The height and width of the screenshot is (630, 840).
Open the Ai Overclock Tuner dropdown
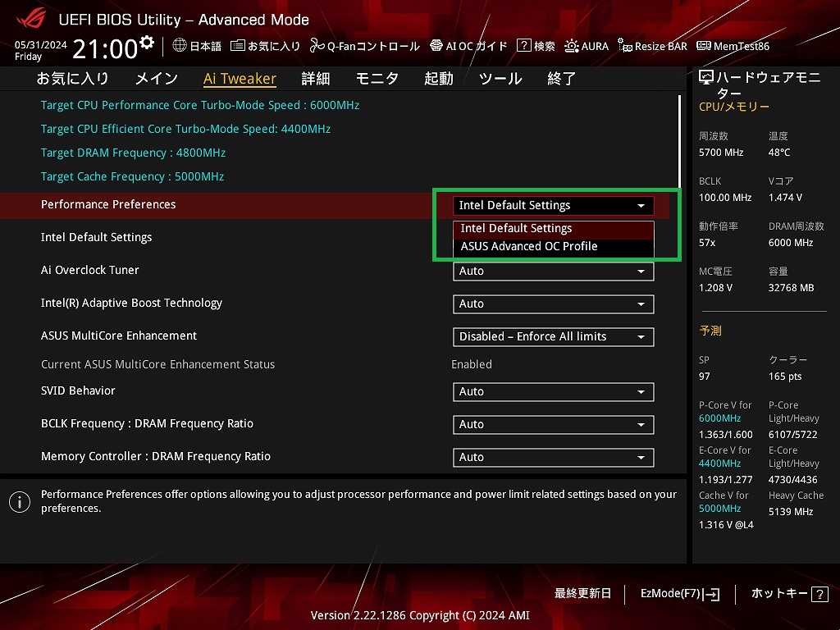pyautogui.click(x=554, y=271)
